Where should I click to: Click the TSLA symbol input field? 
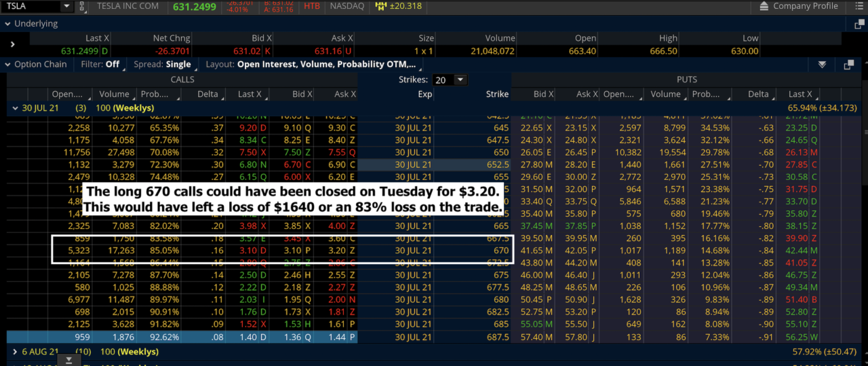click(32, 6)
